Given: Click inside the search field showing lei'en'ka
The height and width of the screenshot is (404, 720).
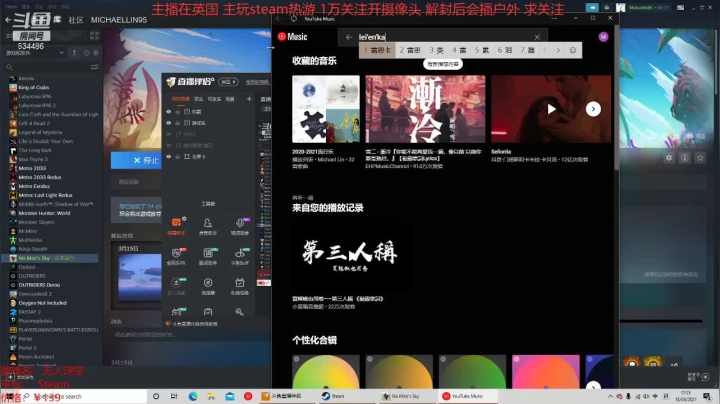Looking at the screenshot, I should coord(443,37).
